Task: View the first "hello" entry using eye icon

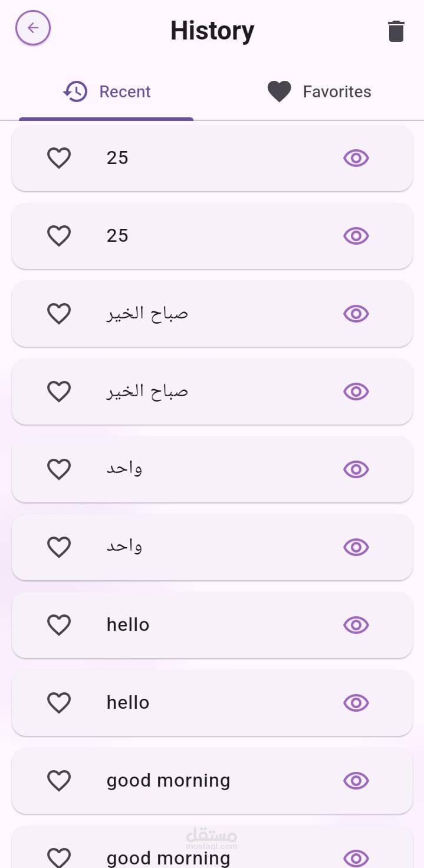Action: 356,625
